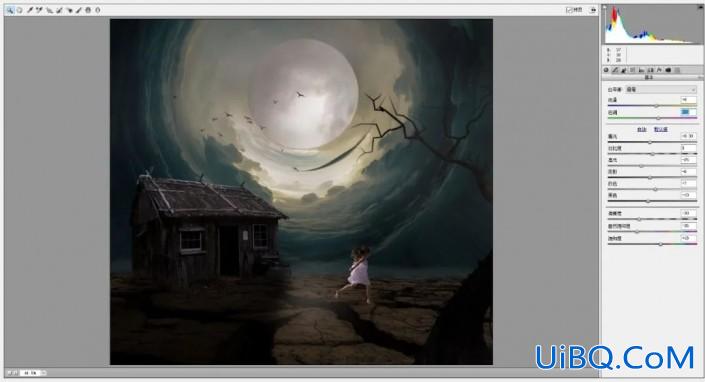Select the Color Sampler tool

click(39, 10)
